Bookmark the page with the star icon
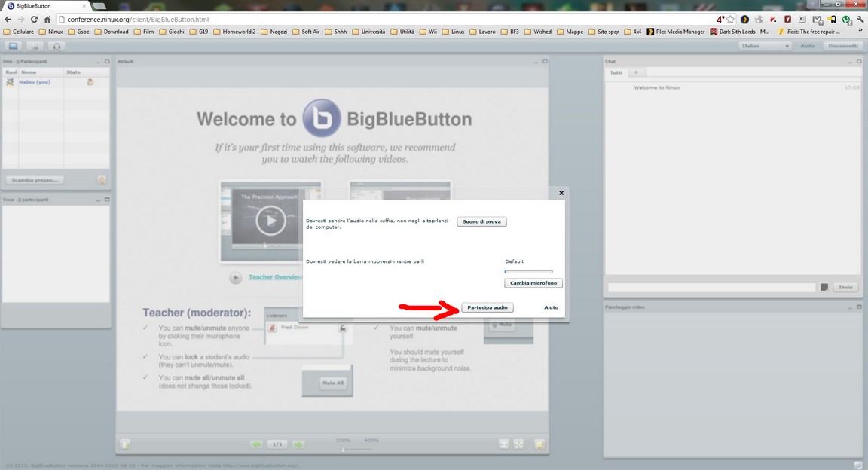The width and height of the screenshot is (868, 470). (x=730, y=20)
